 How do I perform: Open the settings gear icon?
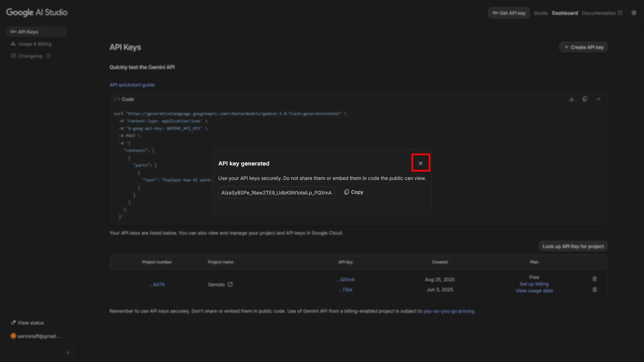[634, 13]
